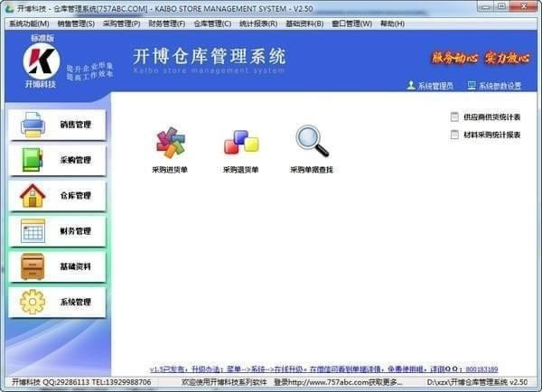Click the 采购进货单 label text
542x392 pixels.
point(170,170)
